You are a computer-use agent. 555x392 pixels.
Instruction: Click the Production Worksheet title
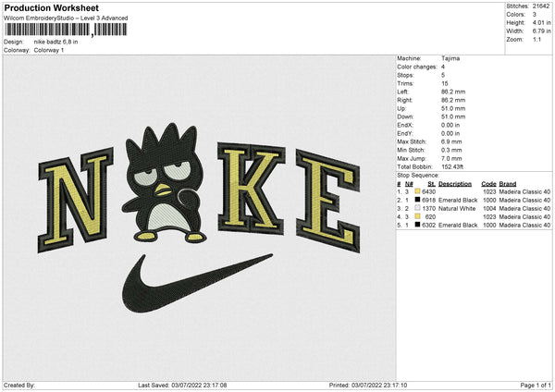point(52,7)
